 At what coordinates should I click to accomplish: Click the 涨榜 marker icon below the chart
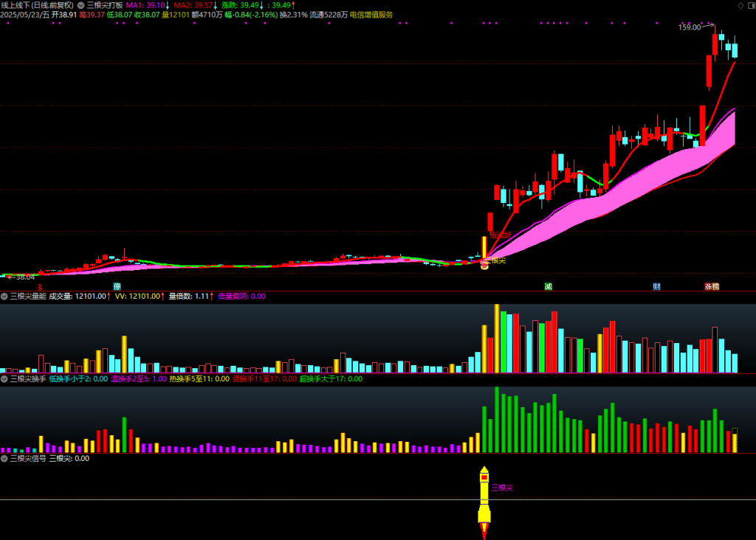click(x=711, y=286)
